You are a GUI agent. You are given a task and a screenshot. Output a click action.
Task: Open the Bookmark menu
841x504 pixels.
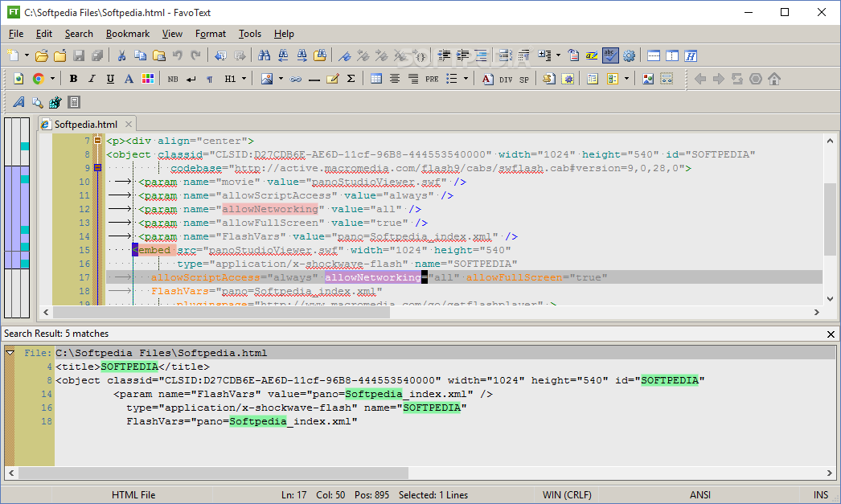coord(128,34)
